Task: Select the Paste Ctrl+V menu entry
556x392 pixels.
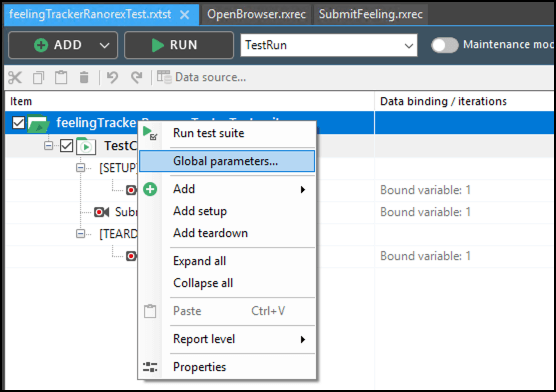Action: tap(227, 311)
